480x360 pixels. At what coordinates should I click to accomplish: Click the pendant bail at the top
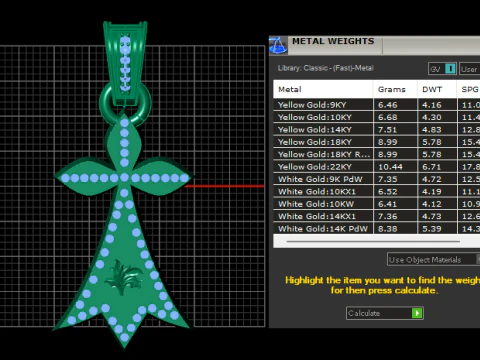point(125,63)
